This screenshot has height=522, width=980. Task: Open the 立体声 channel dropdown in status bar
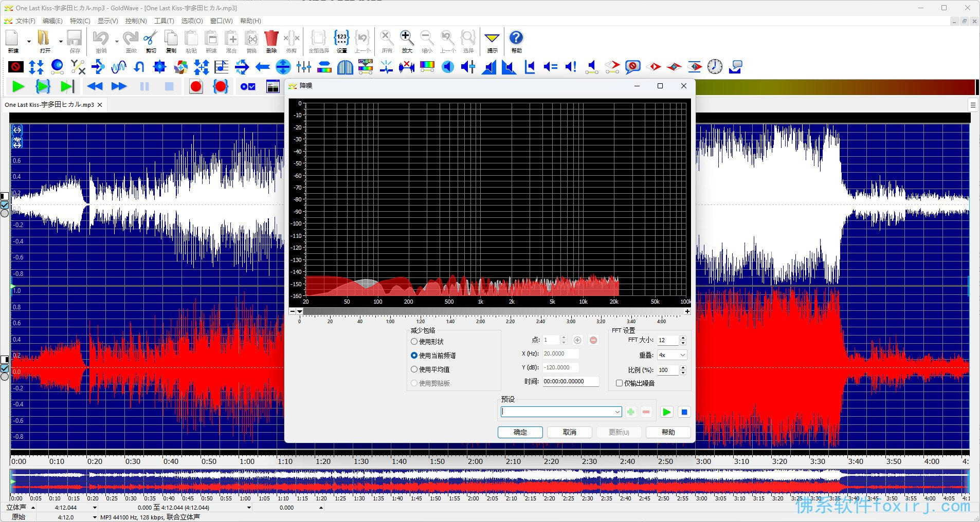33,508
